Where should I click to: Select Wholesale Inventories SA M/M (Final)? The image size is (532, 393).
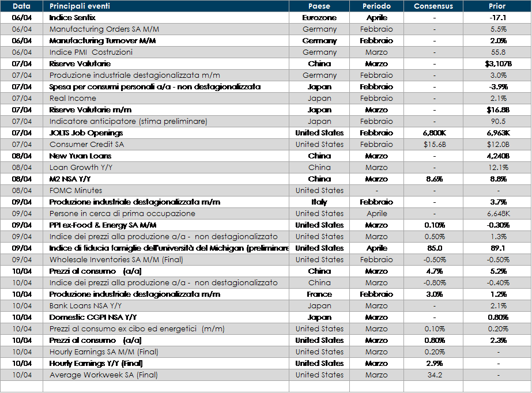pyautogui.click(x=116, y=260)
